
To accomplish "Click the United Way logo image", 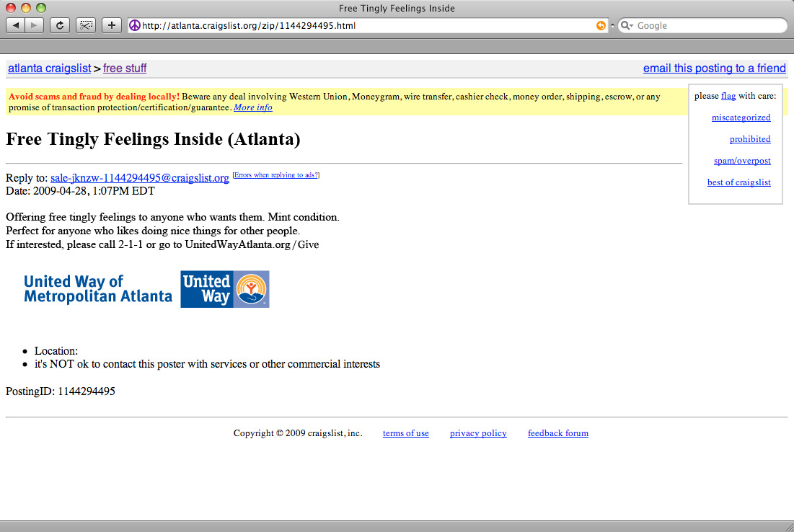I will point(225,289).
